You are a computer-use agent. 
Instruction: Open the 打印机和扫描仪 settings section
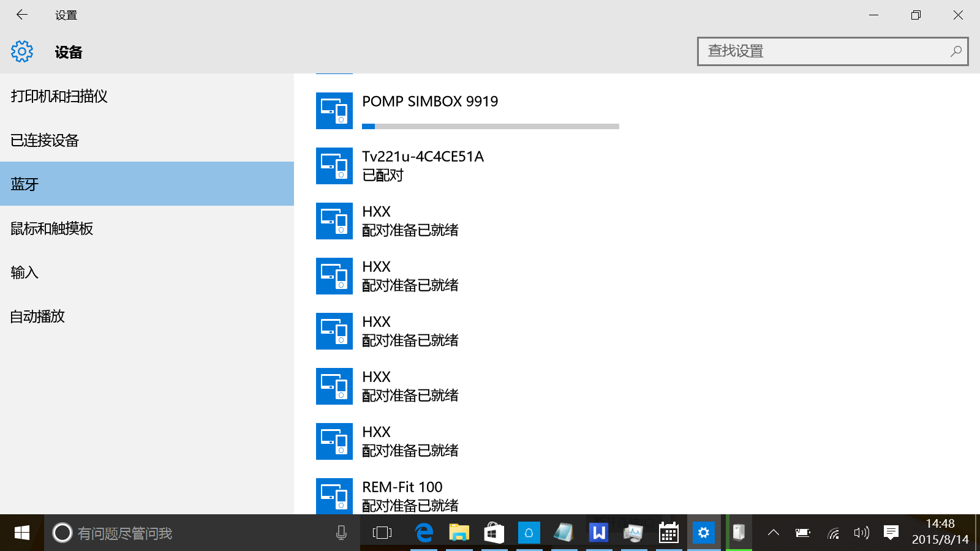click(x=59, y=96)
